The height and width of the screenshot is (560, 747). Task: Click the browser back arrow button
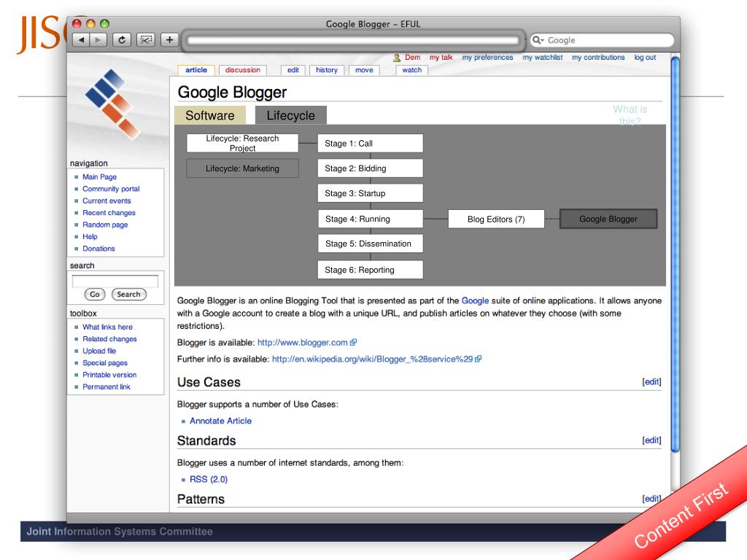(x=81, y=40)
